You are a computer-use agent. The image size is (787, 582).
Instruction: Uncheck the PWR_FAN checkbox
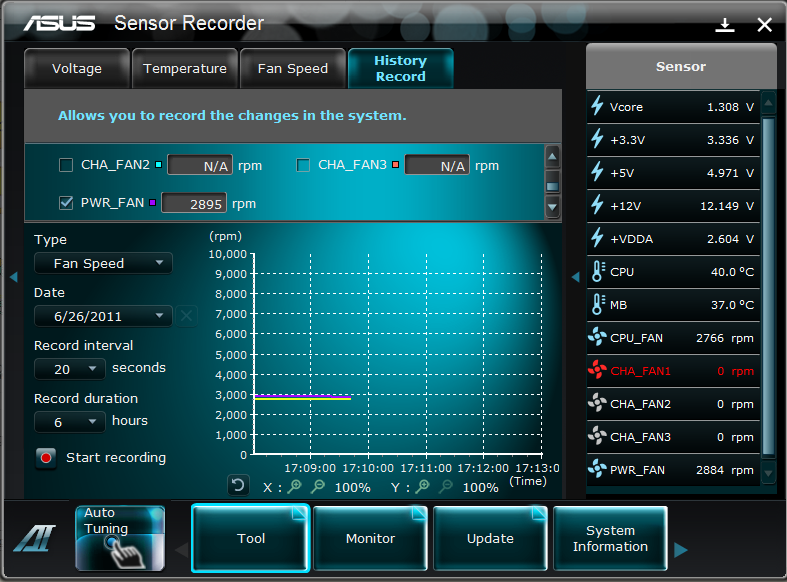coord(66,203)
